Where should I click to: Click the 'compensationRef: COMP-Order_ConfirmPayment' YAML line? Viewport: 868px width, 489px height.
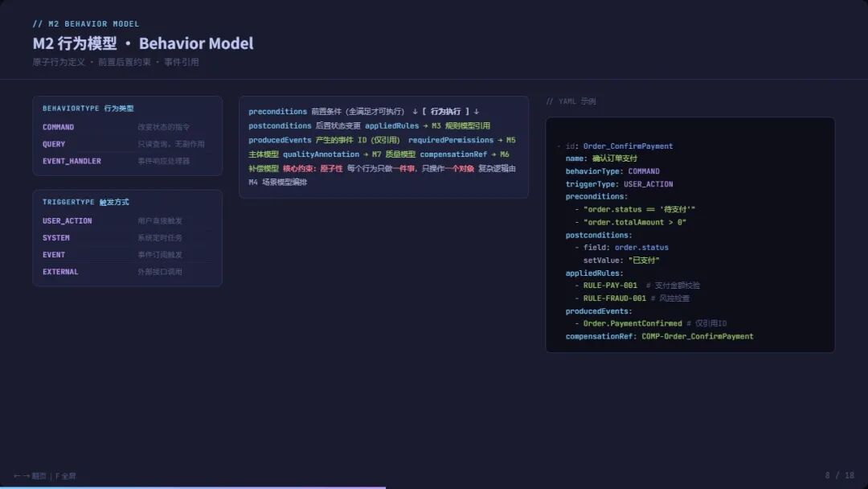point(659,336)
